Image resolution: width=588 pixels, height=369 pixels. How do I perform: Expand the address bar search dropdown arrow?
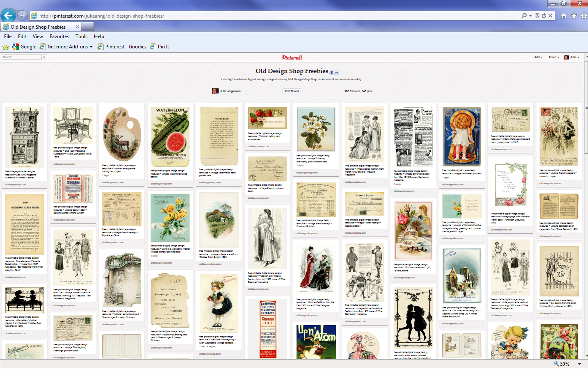pos(530,16)
